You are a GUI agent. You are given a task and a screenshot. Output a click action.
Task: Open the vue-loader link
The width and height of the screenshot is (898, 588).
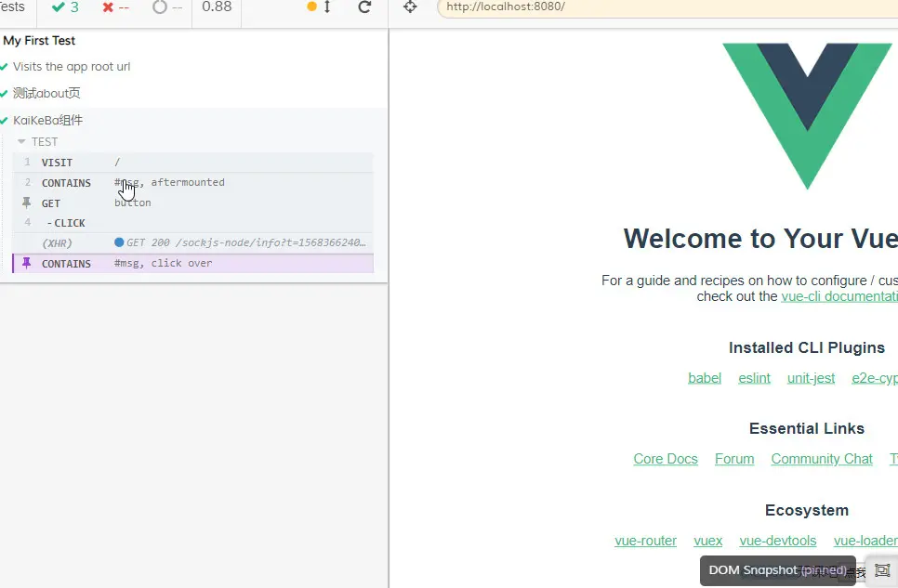click(x=866, y=541)
